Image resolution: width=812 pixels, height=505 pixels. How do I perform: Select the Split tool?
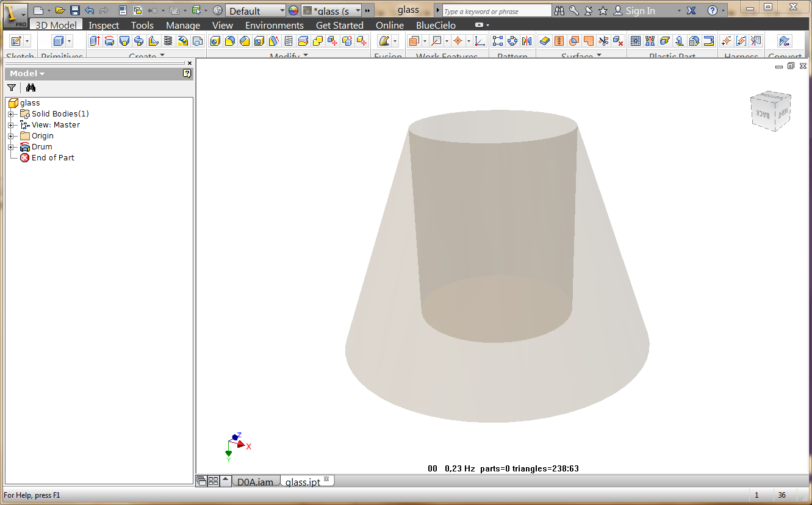pyautogui.click(x=303, y=41)
